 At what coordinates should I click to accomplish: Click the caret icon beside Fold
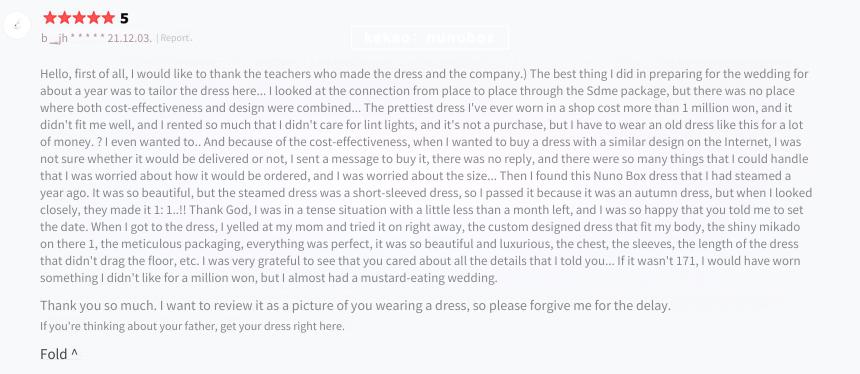click(x=74, y=353)
